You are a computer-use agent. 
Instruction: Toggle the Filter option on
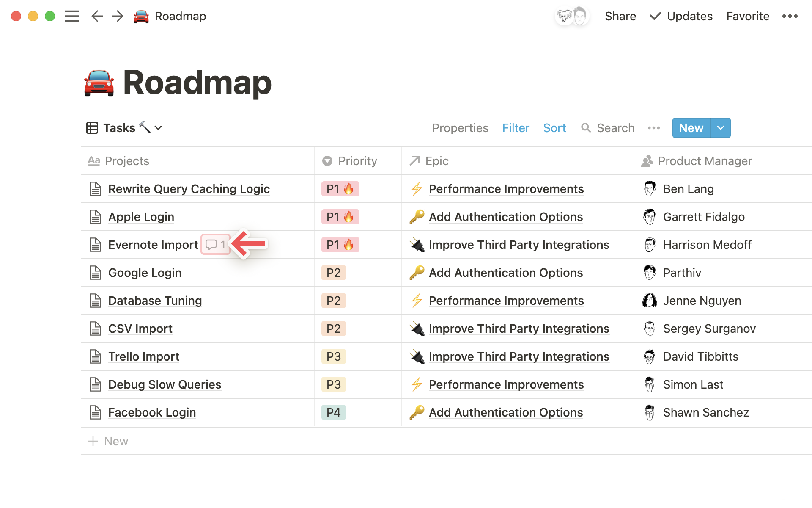click(515, 128)
